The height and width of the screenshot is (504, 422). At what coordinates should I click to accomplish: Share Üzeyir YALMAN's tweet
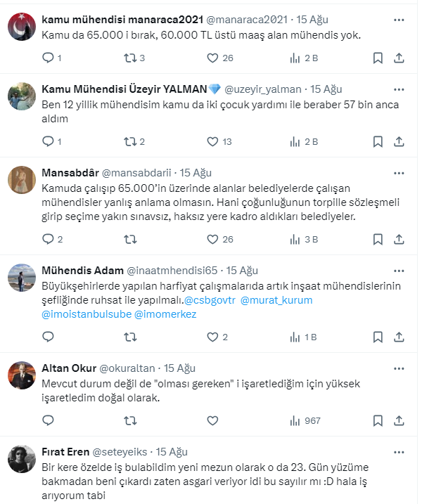(x=399, y=141)
